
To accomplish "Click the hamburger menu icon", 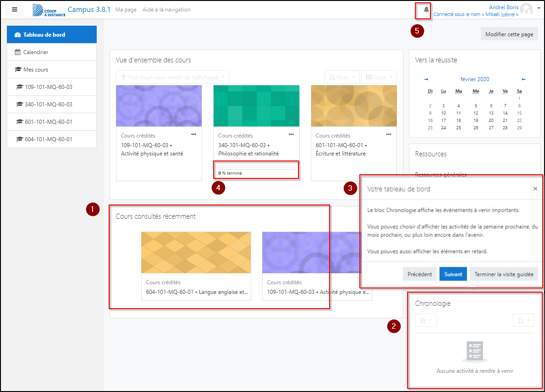I will pyautogui.click(x=15, y=9).
